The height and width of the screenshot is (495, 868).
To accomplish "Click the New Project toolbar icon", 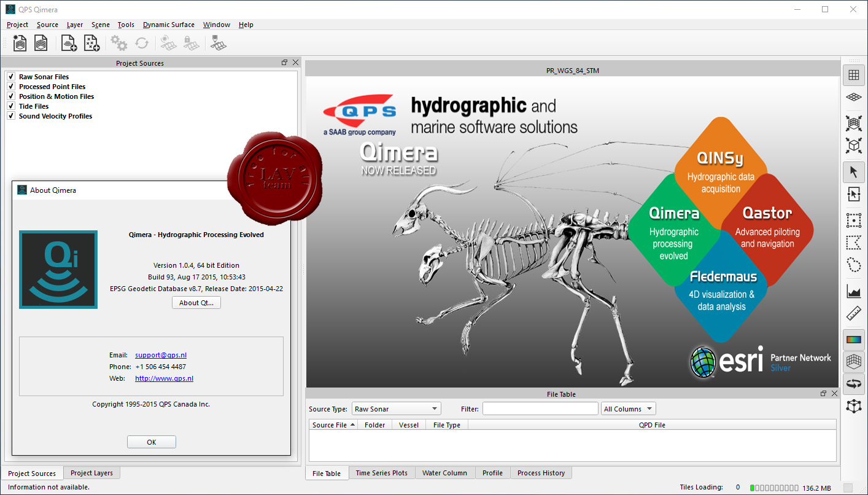I will [x=20, y=44].
